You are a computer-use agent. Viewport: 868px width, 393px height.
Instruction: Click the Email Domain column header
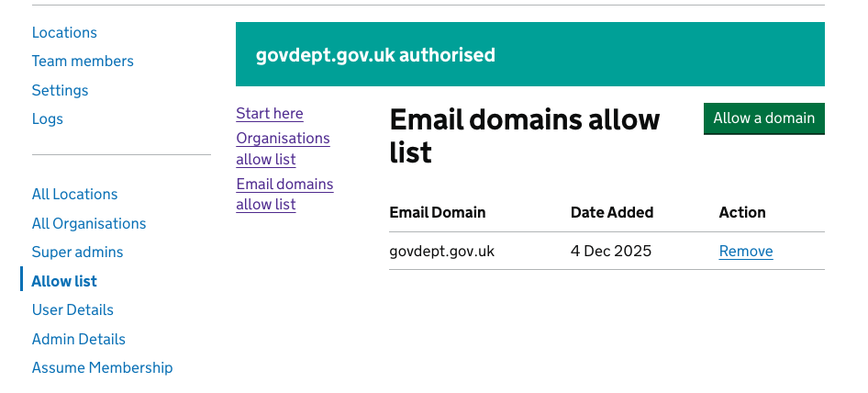[x=438, y=212]
